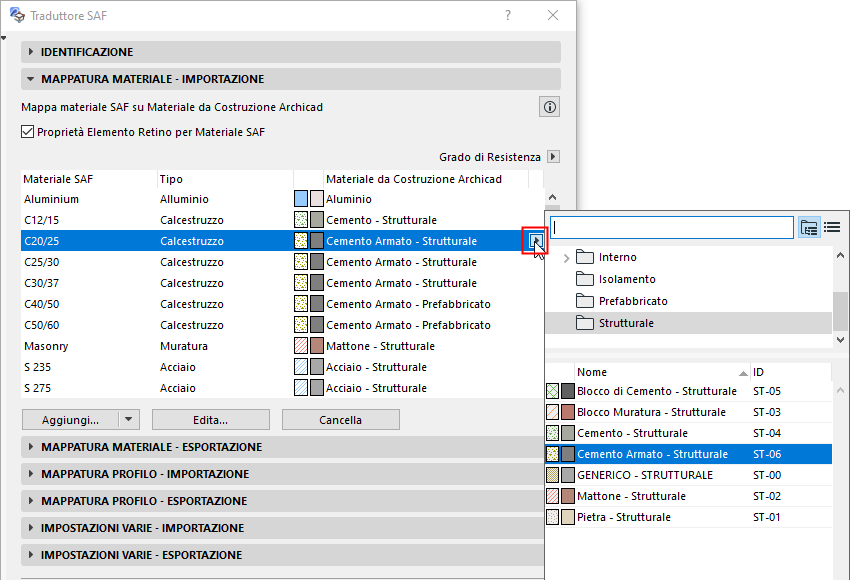Click Traduttore SAF app icon in title bar
Screen dimensions: 850x580
point(17,15)
